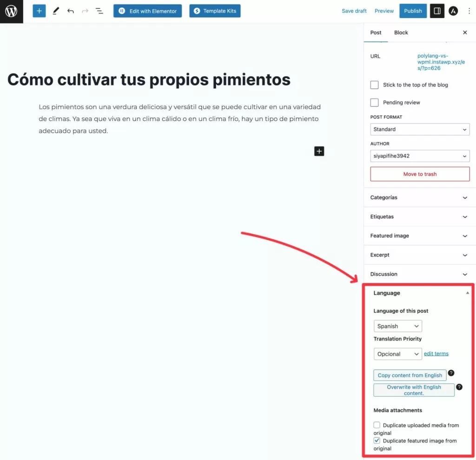Expand the Featured image panel
This screenshot has height=460, width=476.
420,236
